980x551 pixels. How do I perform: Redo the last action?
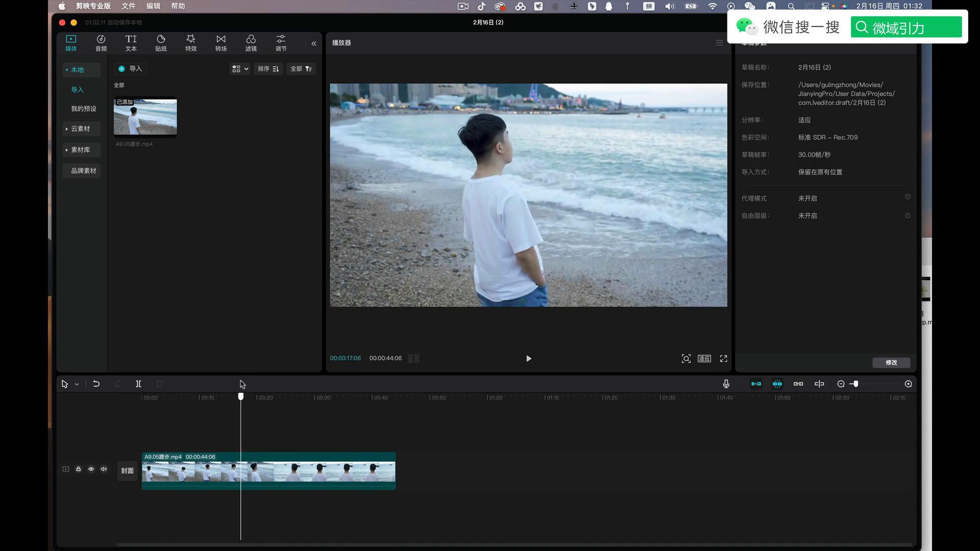point(117,384)
